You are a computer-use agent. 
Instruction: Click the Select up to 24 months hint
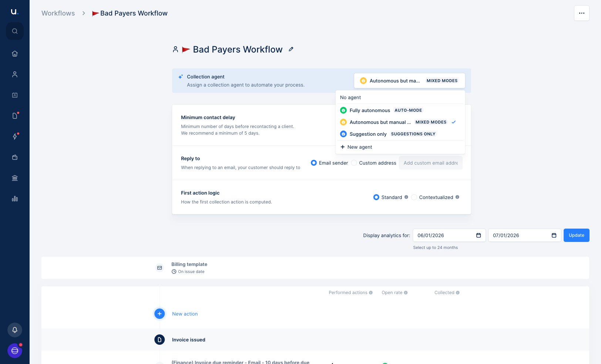pos(435,247)
